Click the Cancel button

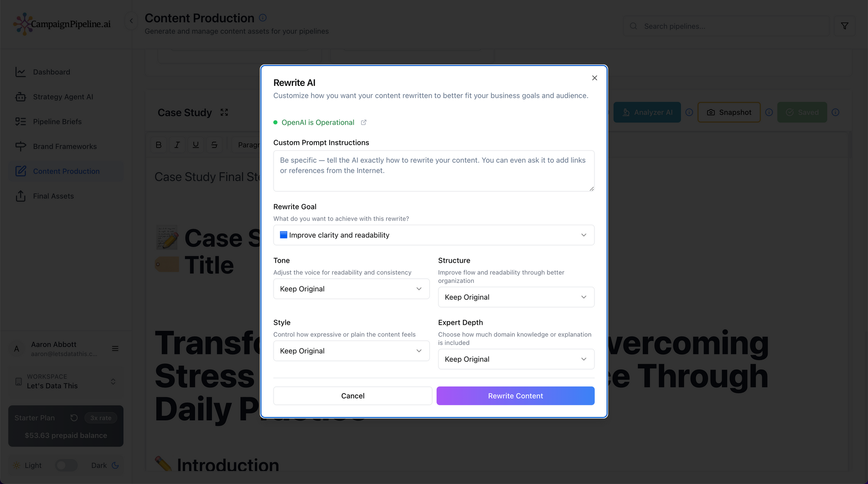(353, 396)
